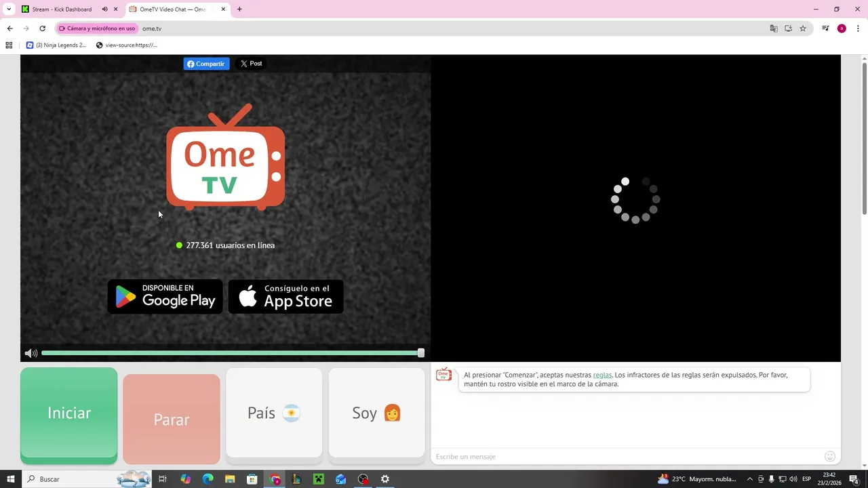Open the Windows Start menu
Image resolution: width=868 pixels, height=488 pixels.
(x=10, y=479)
